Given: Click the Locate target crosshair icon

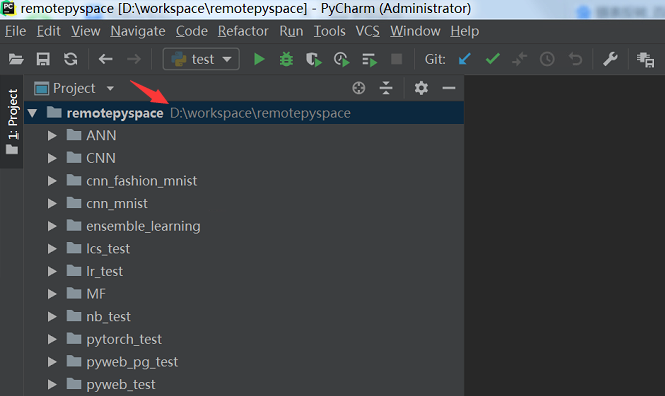Looking at the screenshot, I should tap(359, 88).
